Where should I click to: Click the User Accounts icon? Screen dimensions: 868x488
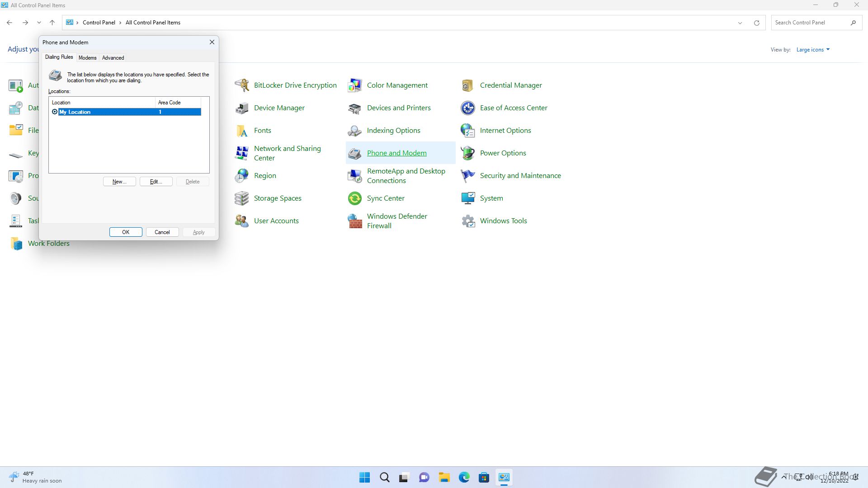[x=242, y=221]
